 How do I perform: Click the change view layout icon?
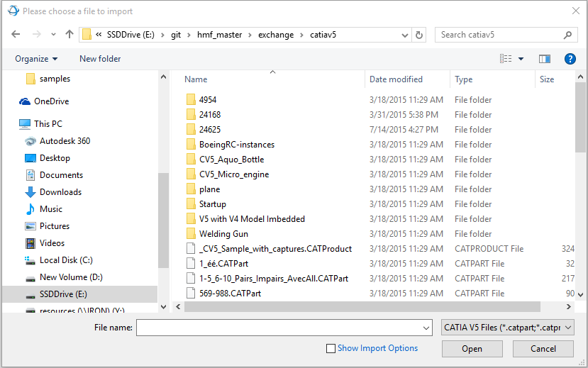(x=506, y=59)
